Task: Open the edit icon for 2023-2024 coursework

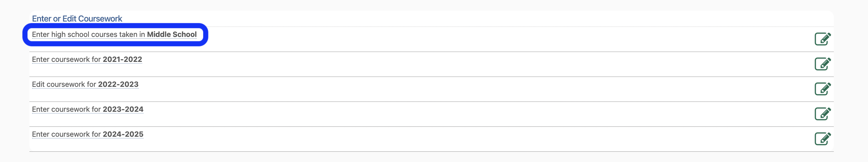Action: pos(822,114)
